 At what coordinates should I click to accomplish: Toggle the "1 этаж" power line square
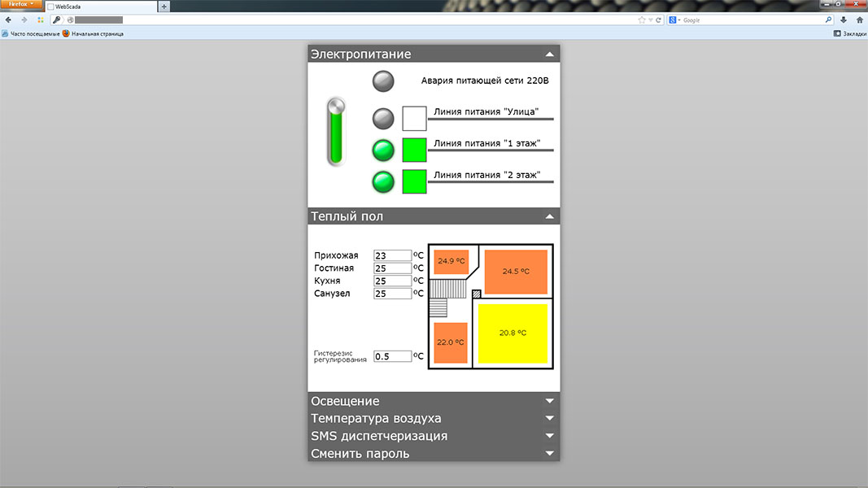pos(414,150)
